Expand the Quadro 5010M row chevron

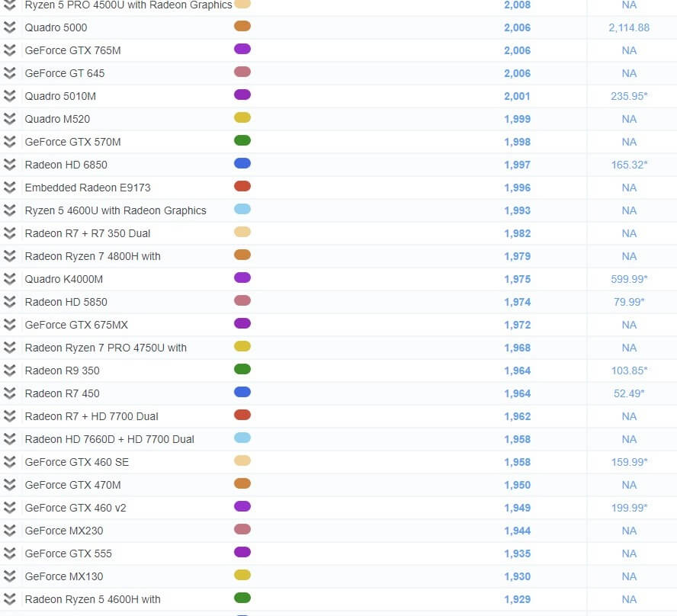click(x=9, y=96)
